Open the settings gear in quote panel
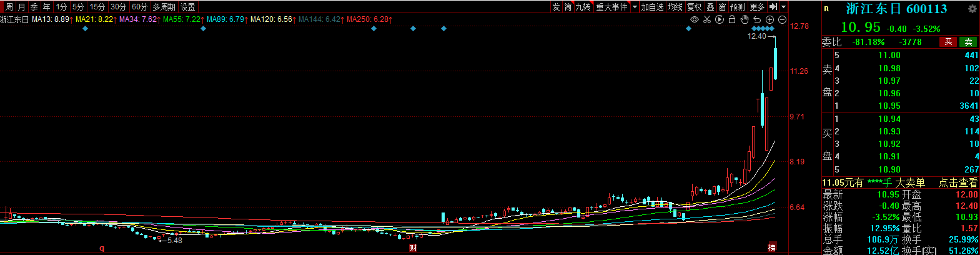The image size is (980, 255). [x=972, y=9]
